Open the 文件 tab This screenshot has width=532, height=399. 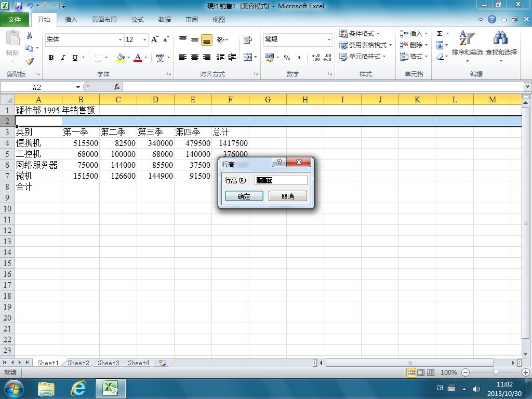(x=15, y=19)
